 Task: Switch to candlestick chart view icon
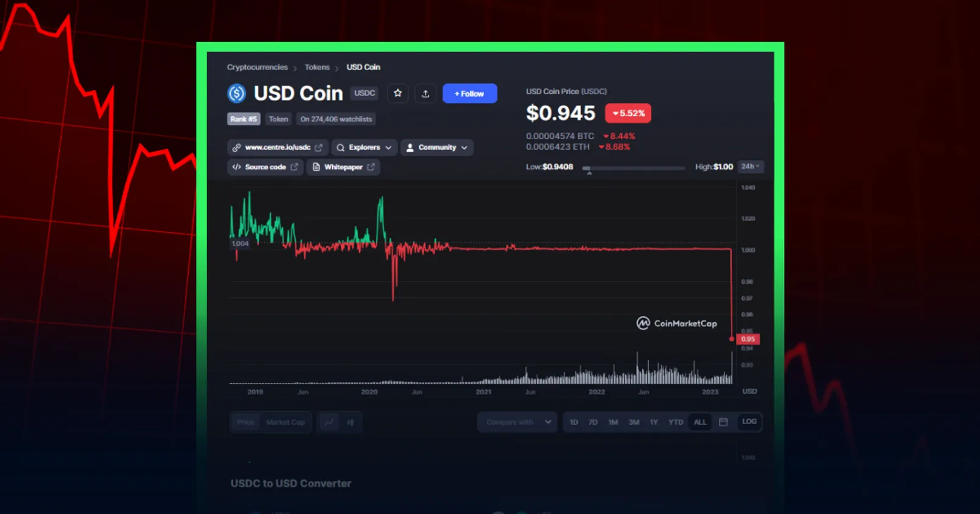(351, 422)
